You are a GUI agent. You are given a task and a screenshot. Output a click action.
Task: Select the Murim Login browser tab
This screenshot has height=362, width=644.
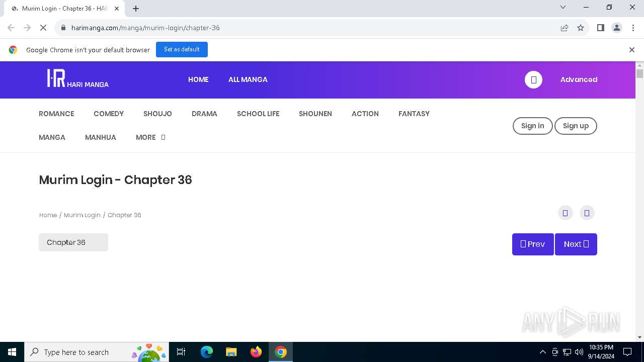click(x=64, y=9)
